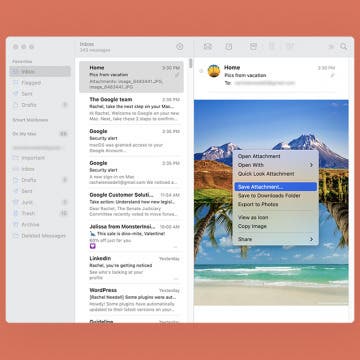
Task: Choose Save to Downloads Folder
Action: tap(275, 196)
